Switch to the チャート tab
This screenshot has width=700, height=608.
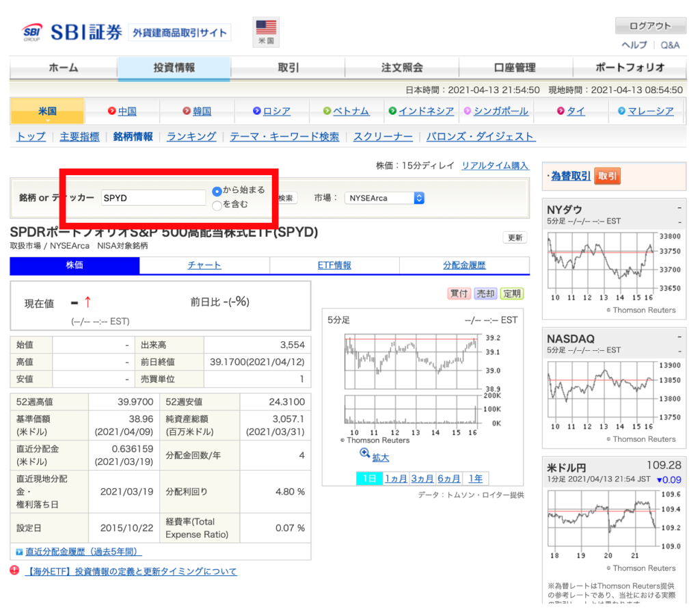coord(204,265)
